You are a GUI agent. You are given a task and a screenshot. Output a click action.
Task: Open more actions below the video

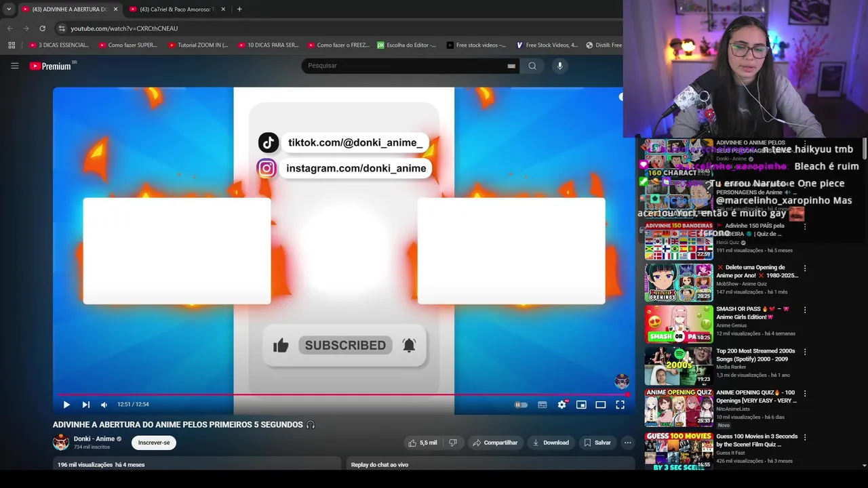(628, 443)
